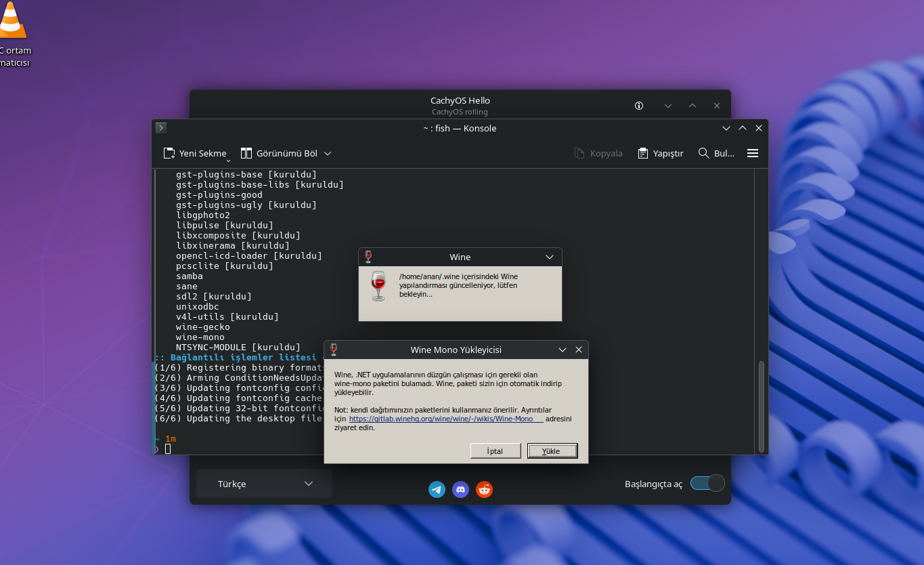Click the Yükle button in Wine Mono dialog
The height and width of the screenshot is (565, 924).
tap(552, 451)
